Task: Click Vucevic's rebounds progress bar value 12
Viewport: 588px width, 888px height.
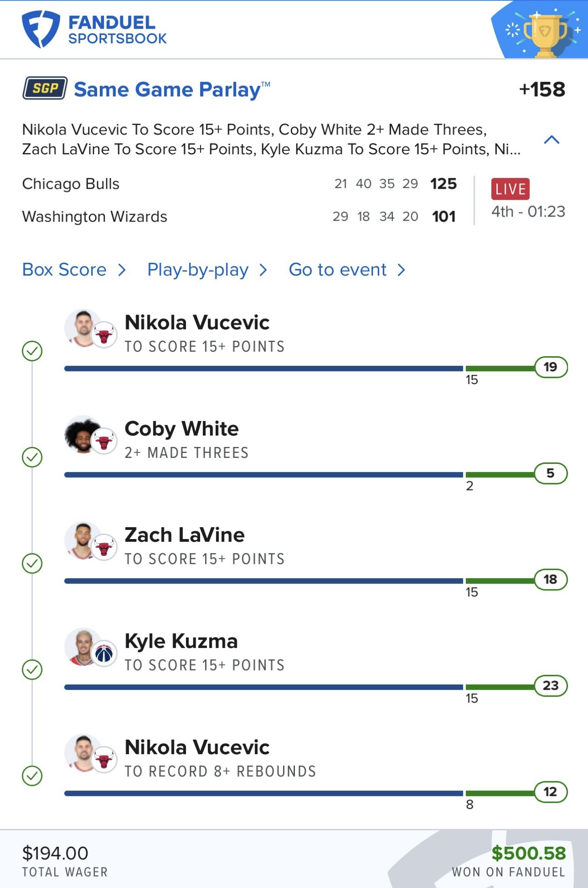Action: (550, 792)
